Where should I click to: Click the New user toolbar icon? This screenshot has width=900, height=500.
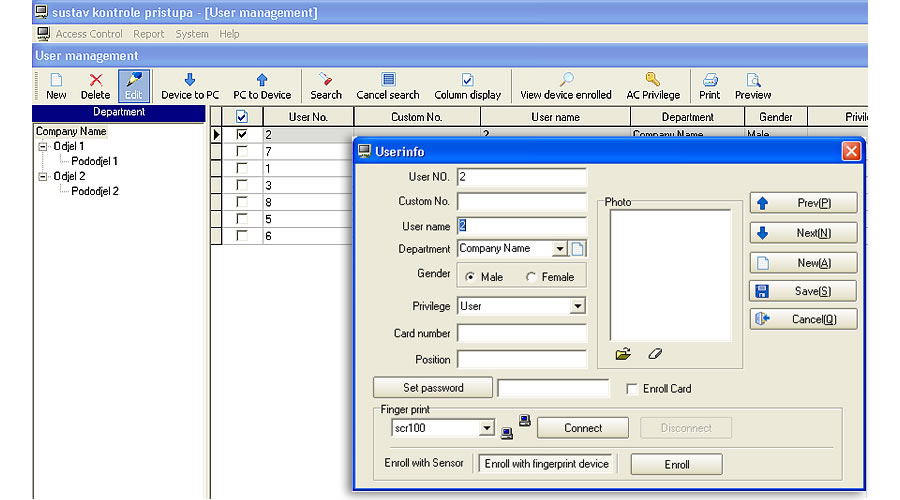(56, 80)
